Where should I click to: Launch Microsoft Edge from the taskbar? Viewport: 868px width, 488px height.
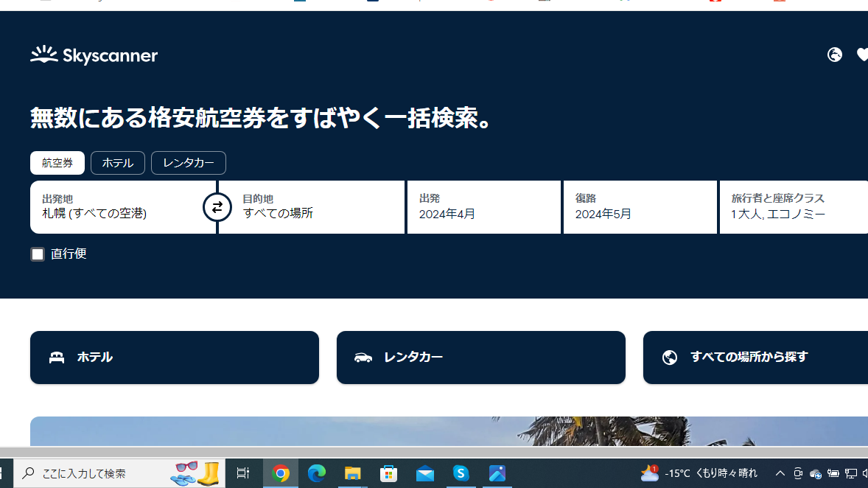tap(317, 473)
